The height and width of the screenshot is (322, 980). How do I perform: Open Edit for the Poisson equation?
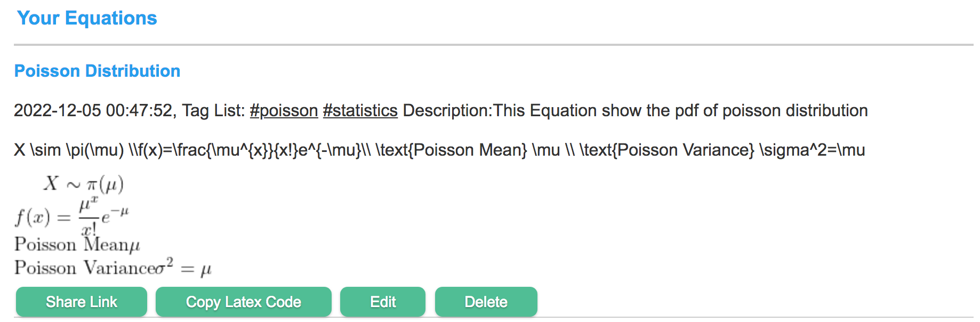(383, 302)
